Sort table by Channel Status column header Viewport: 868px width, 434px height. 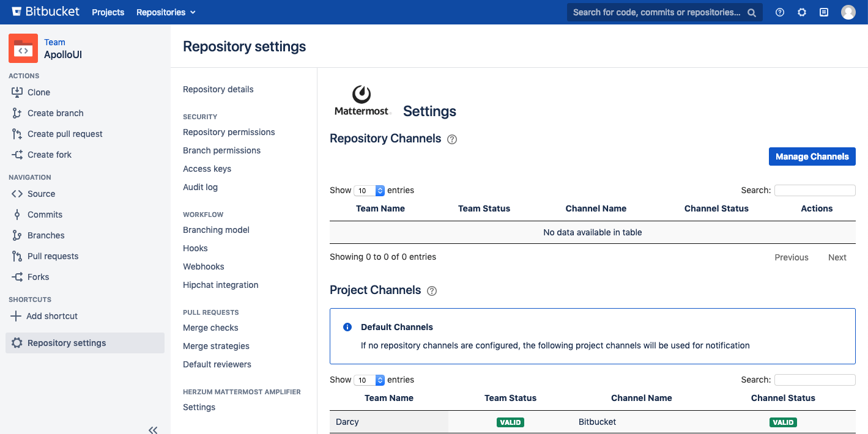pos(716,208)
